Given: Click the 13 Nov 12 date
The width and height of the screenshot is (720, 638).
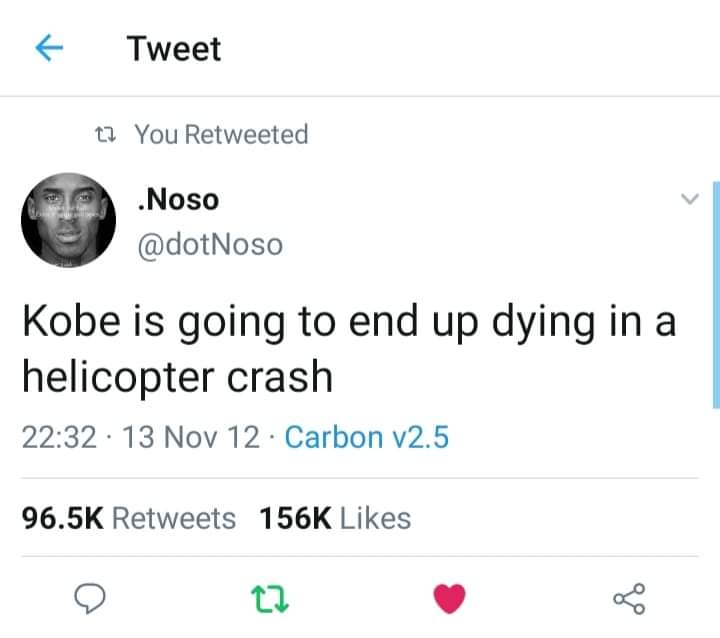Looking at the screenshot, I should [x=191, y=437].
